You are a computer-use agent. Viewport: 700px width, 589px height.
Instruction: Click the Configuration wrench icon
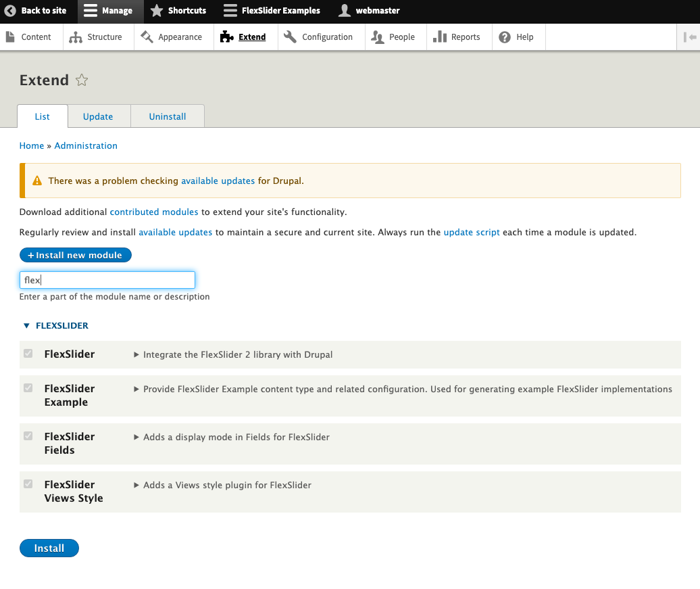pos(290,37)
